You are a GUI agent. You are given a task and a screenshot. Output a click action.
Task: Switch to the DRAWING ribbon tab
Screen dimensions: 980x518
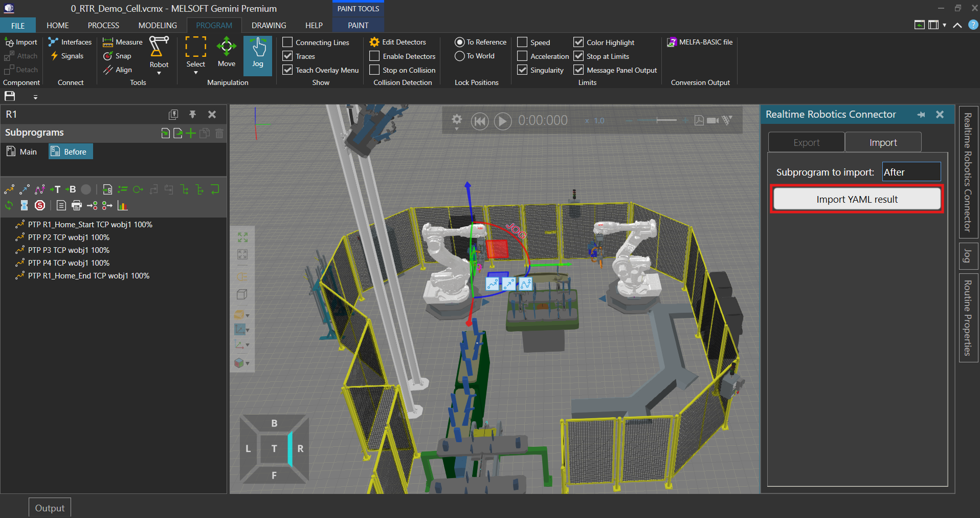(269, 25)
